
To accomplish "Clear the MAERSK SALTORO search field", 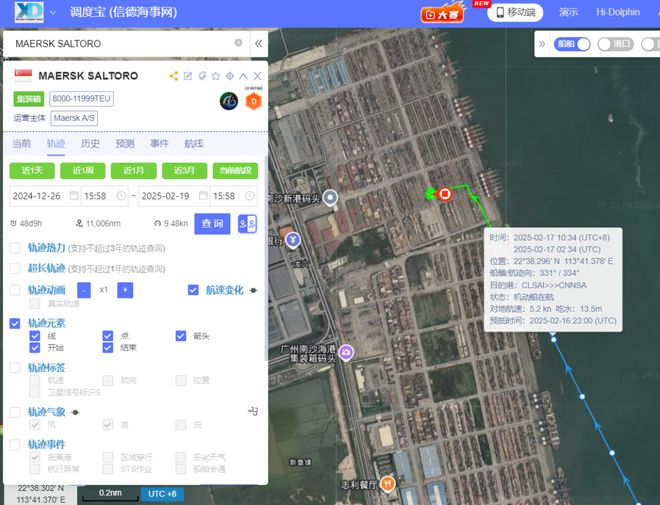I will click(238, 43).
